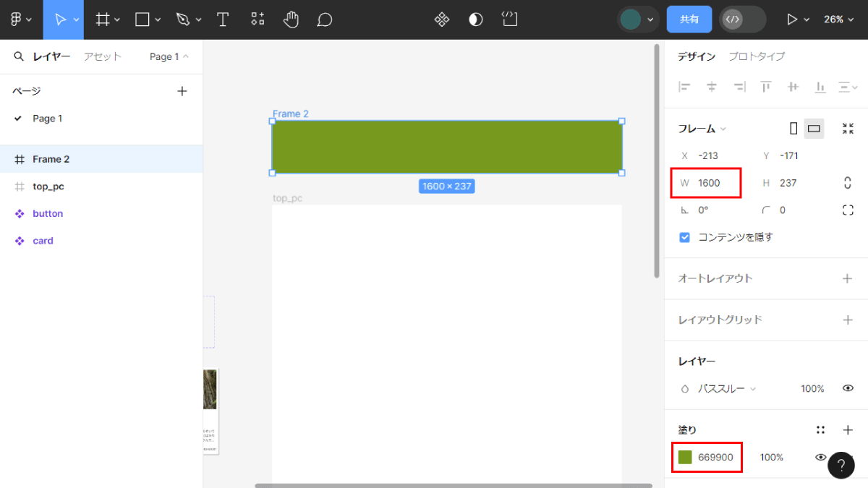
Task: Open the Figma main menu
Action: (21, 20)
